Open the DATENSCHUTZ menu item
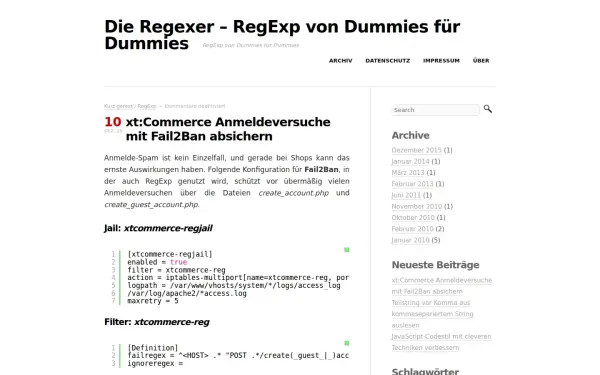The height and width of the screenshot is (375, 600). pos(388,60)
